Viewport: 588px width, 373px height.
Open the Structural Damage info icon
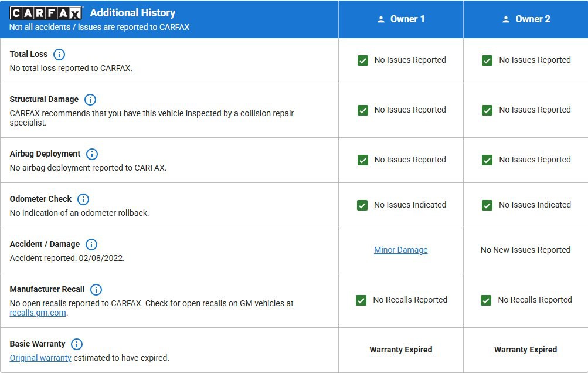[x=90, y=100]
